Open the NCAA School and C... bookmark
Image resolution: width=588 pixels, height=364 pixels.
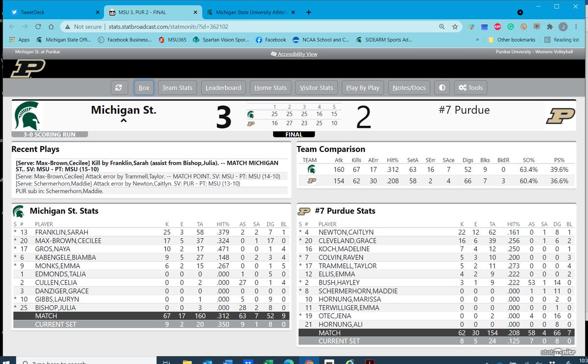coord(320,40)
